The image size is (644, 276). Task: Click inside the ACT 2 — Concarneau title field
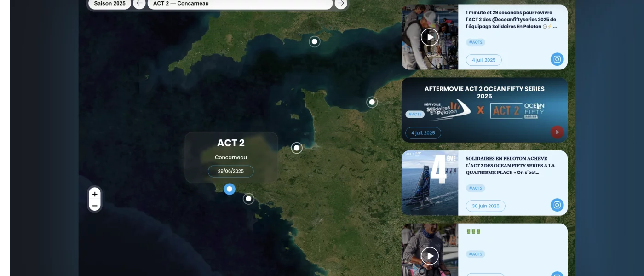coord(239,3)
